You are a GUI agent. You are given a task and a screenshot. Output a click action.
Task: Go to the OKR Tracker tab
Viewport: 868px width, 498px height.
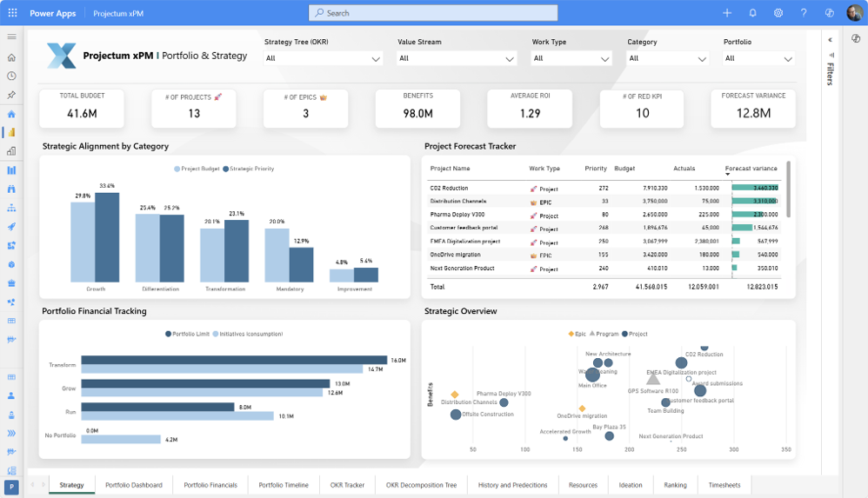(x=347, y=485)
